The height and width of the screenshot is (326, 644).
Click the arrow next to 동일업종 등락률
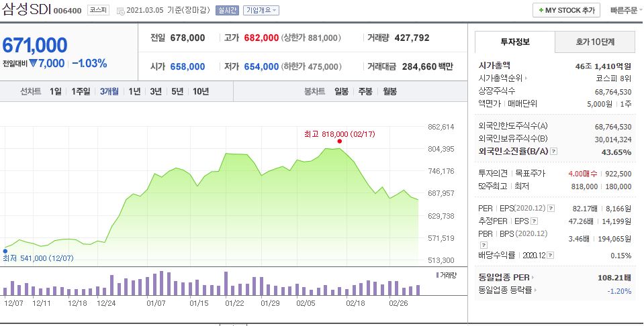coord(536,290)
